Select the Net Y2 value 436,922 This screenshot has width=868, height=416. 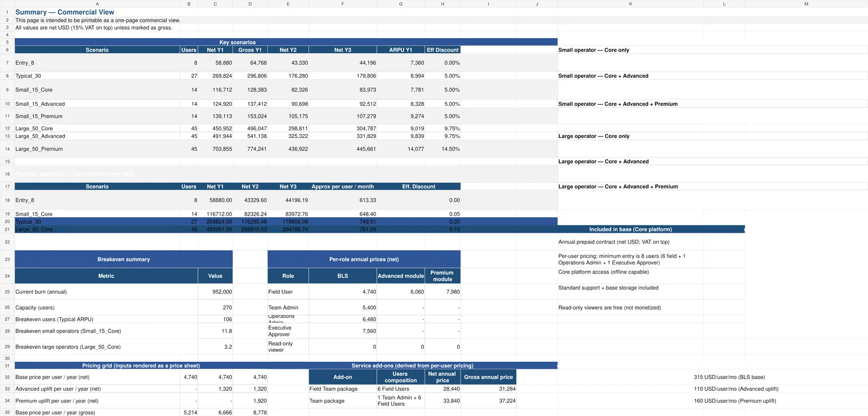[288, 149]
